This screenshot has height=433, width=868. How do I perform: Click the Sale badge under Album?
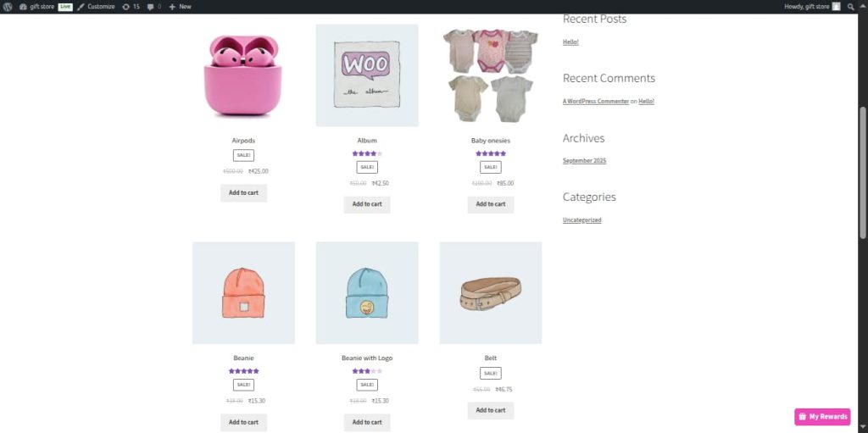tap(367, 167)
